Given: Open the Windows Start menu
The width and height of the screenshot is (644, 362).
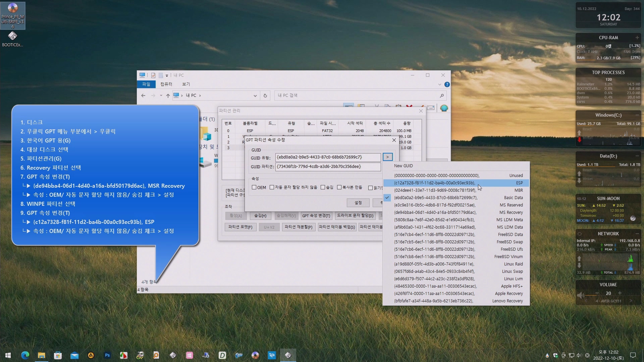Looking at the screenshot, I should pos(8,355).
